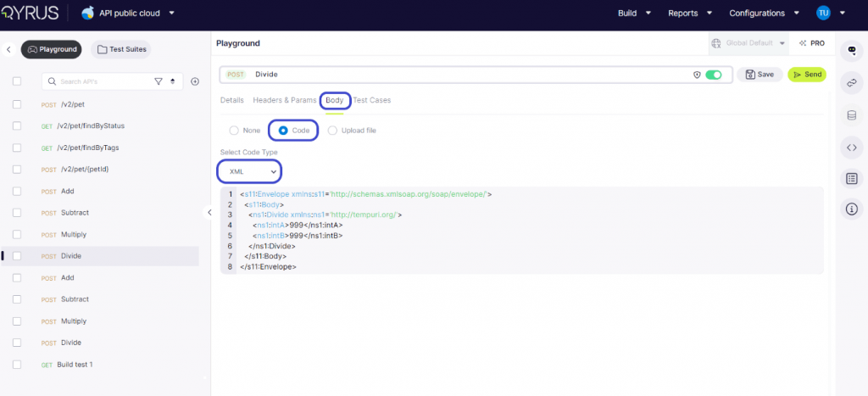Image resolution: width=868 pixels, height=396 pixels.
Task: Expand the Global Default environment dropdown
Action: click(748, 43)
